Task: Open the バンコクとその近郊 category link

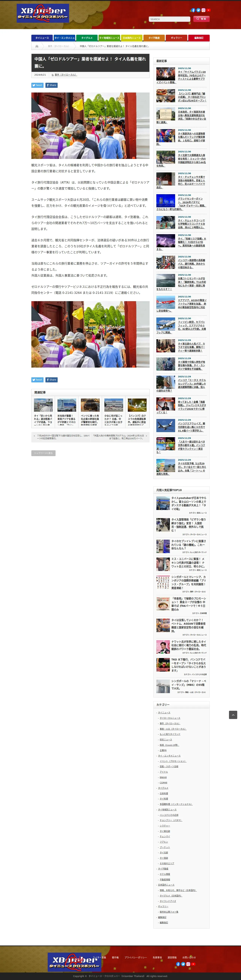Action: [169, 815]
